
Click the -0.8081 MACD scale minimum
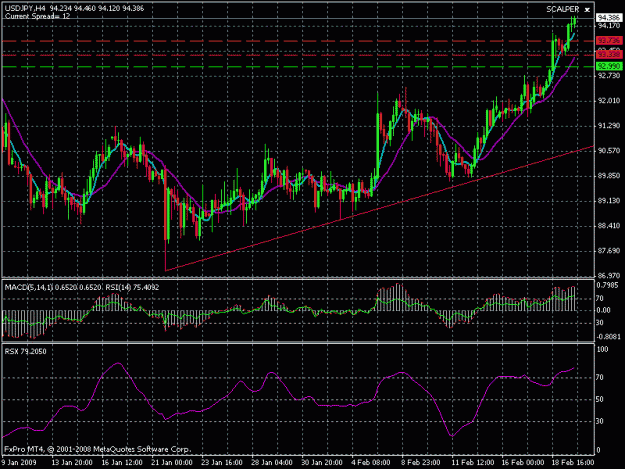coord(609,337)
